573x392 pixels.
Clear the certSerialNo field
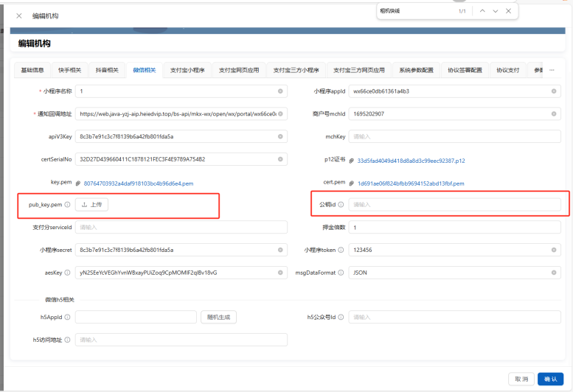(x=280, y=159)
